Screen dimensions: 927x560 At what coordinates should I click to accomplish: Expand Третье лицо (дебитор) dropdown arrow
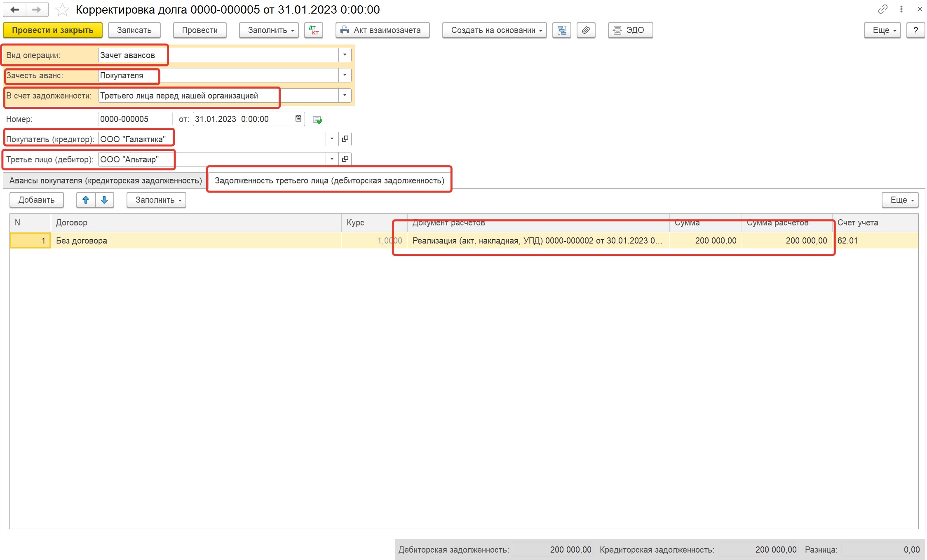[332, 159]
